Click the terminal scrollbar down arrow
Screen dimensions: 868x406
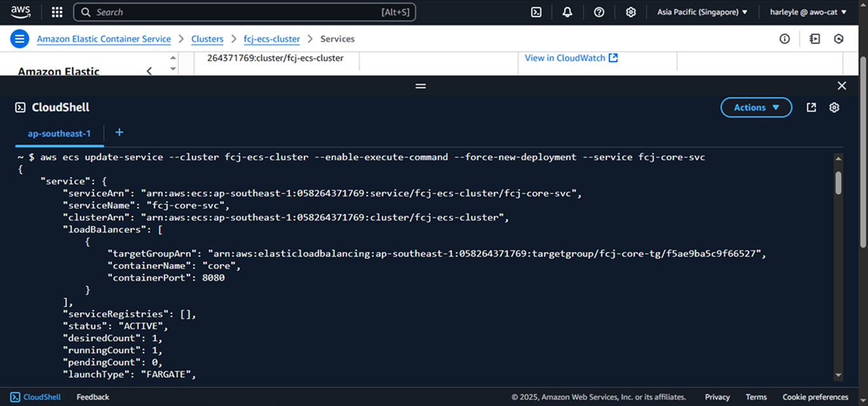[838, 376]
